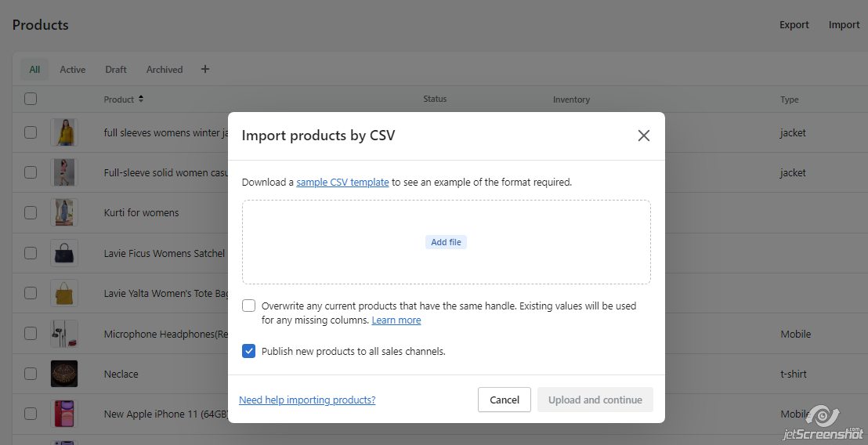
Task: Open the Lavie Ficus Satchel bag thumbnail
Action: 64,253
